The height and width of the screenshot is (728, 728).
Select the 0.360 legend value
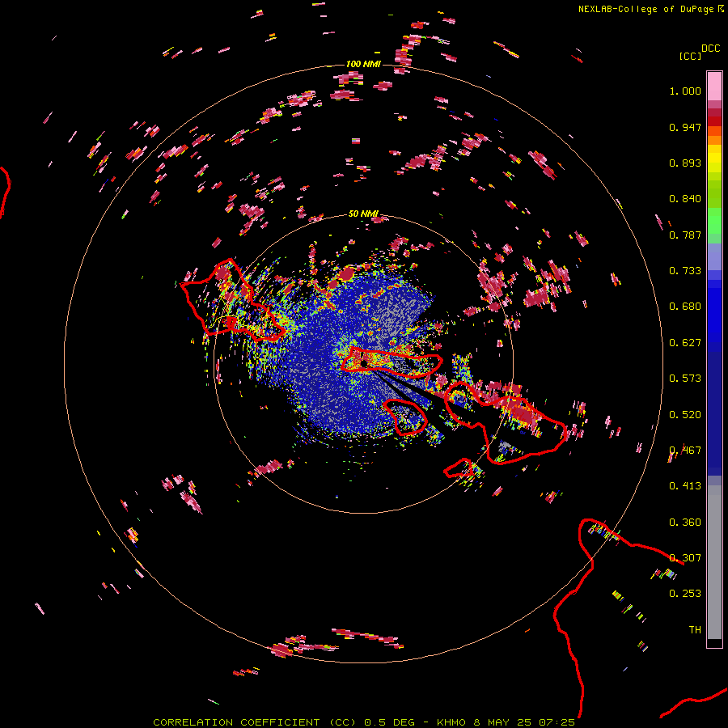(685, 523)
